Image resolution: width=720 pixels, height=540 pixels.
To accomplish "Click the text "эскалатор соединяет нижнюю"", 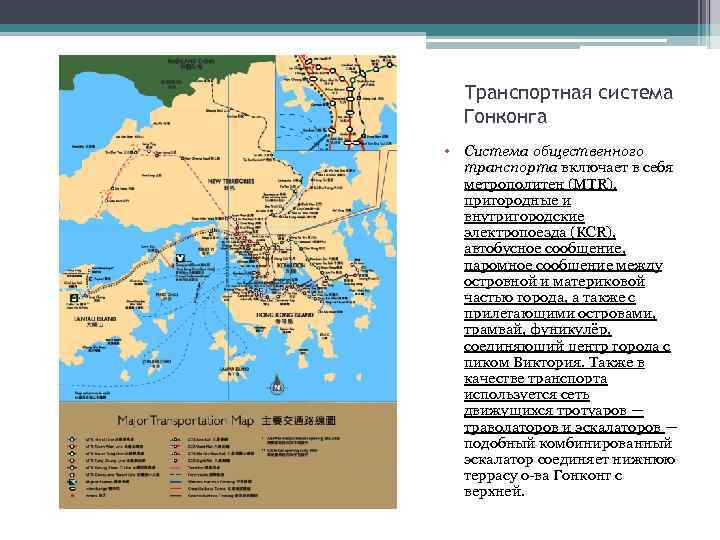I will (x=569, y=459).
